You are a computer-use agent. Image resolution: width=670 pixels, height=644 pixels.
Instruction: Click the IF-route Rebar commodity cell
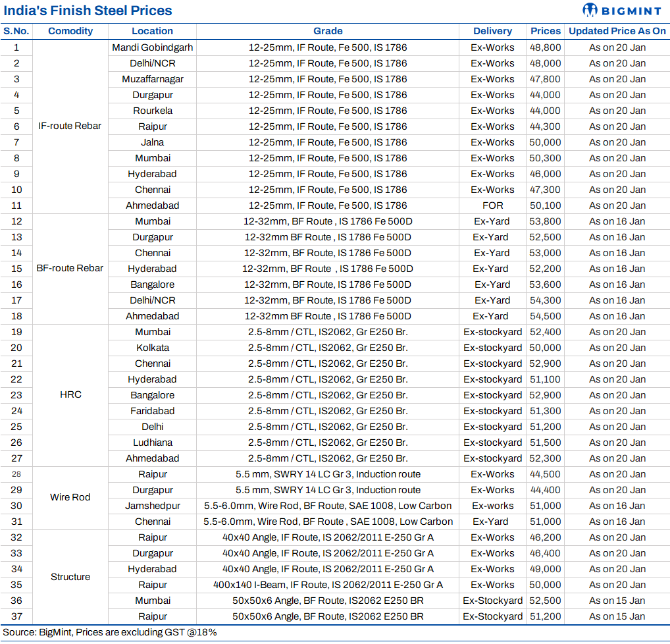coord(70,126)
